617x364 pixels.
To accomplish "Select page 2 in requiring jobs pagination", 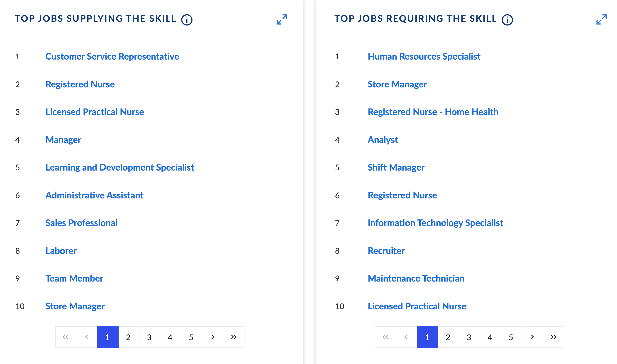I will (x=448, y=337).
